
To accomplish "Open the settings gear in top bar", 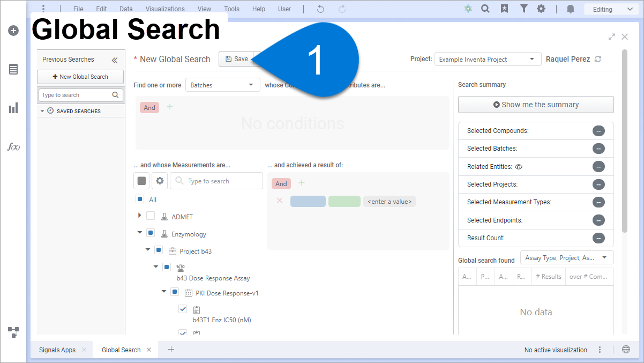I will (541, 9).
